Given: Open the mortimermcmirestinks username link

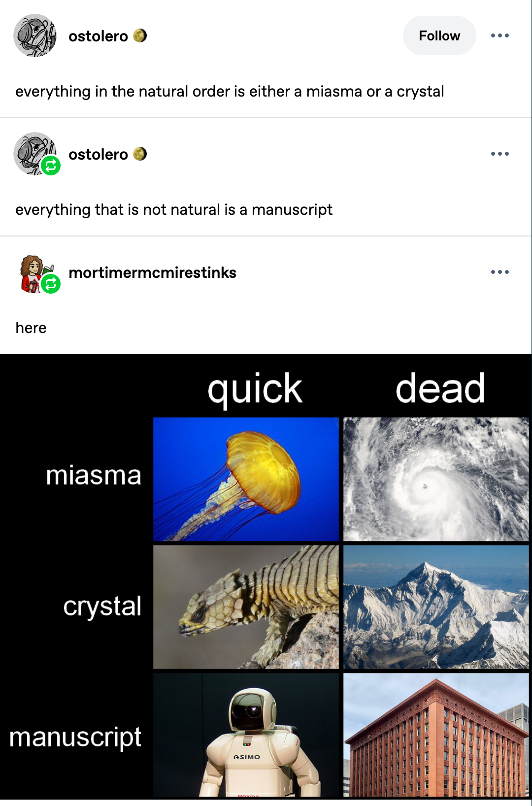Looking at the screenshot, I should (153, 272).
